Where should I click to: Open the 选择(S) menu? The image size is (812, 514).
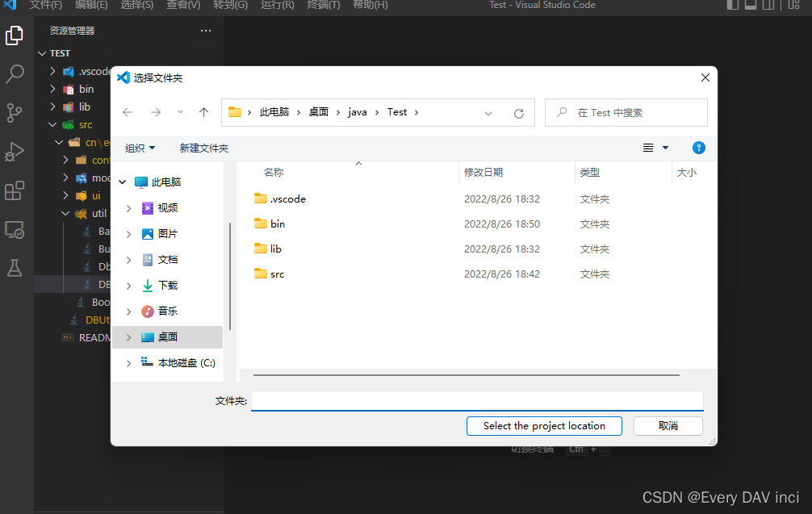136,5
